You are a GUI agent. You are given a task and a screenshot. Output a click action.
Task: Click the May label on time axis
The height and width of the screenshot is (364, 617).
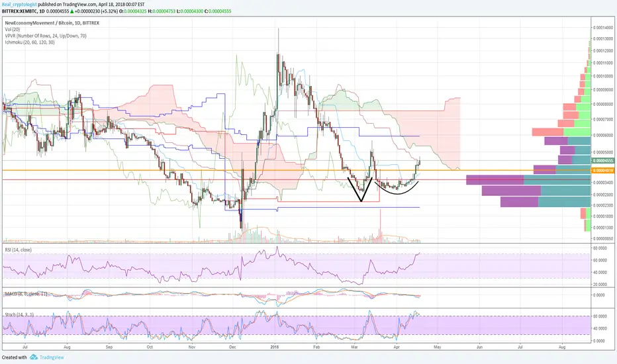[437, 347]
